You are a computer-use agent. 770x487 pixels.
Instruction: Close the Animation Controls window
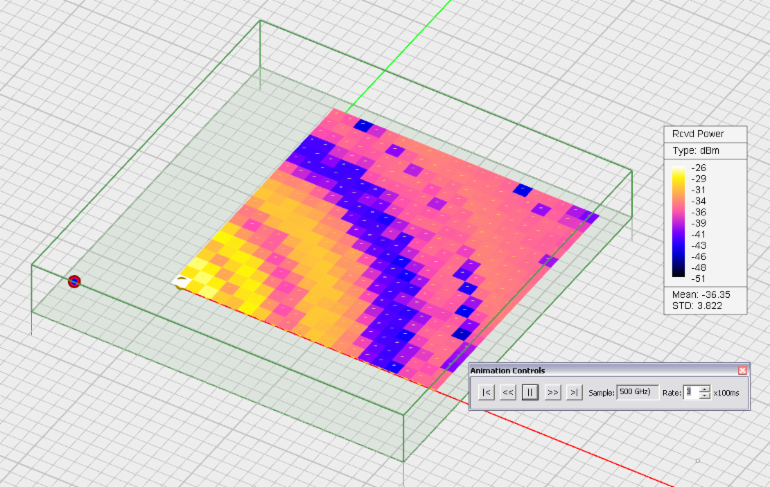pyautogui.click(x=742, y=370)
